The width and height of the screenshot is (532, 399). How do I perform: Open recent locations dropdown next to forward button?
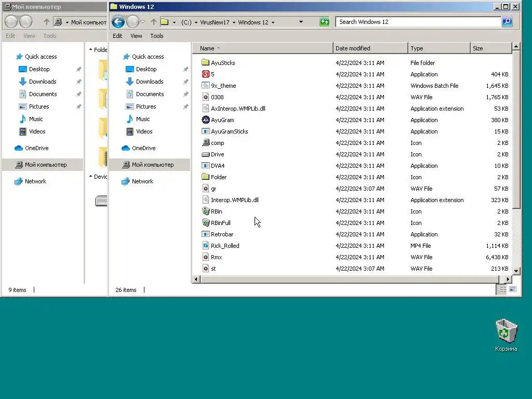142,22
